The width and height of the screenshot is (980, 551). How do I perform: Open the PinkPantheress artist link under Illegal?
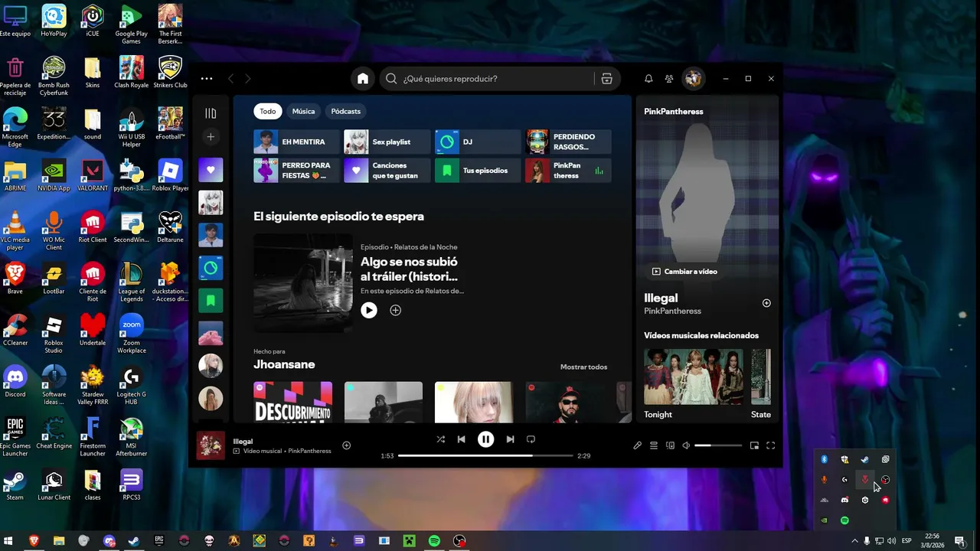672,311
